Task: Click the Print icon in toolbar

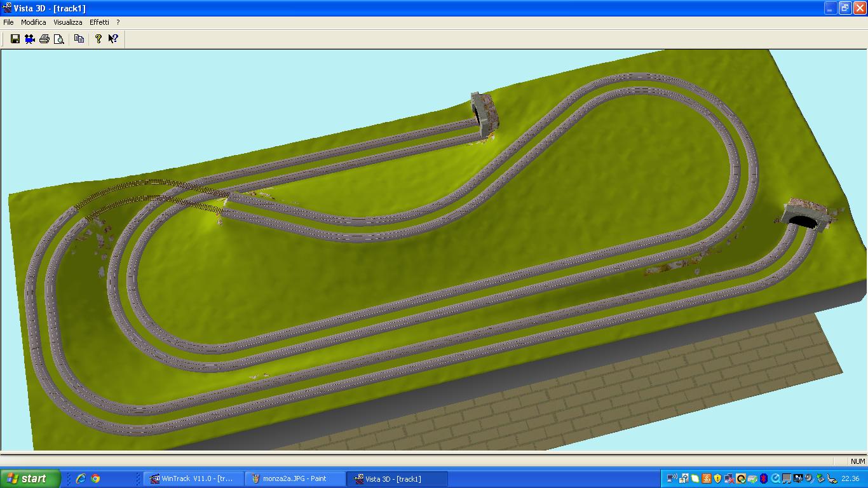Action: click(x=44, y=39)
